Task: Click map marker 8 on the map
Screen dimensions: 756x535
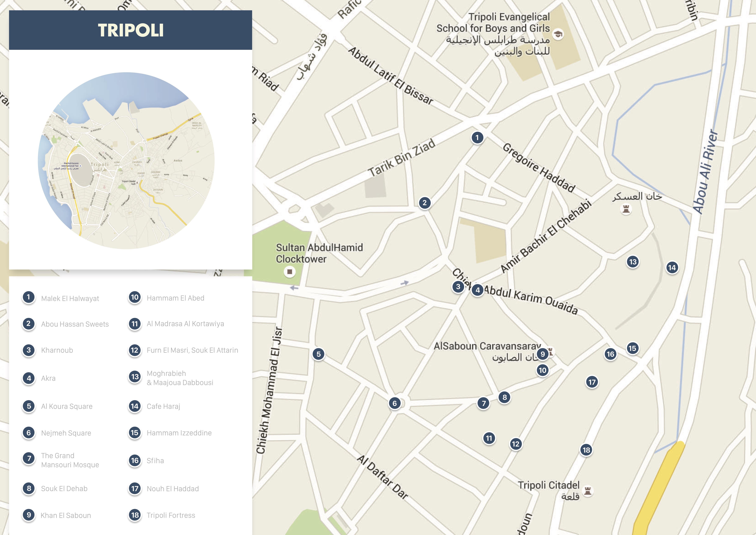Action: [505, 397]
